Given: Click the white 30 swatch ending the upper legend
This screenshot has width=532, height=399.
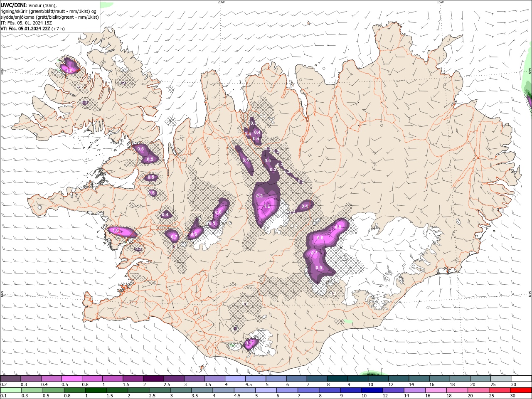Looking at the screenshot, I should [521, 379].
